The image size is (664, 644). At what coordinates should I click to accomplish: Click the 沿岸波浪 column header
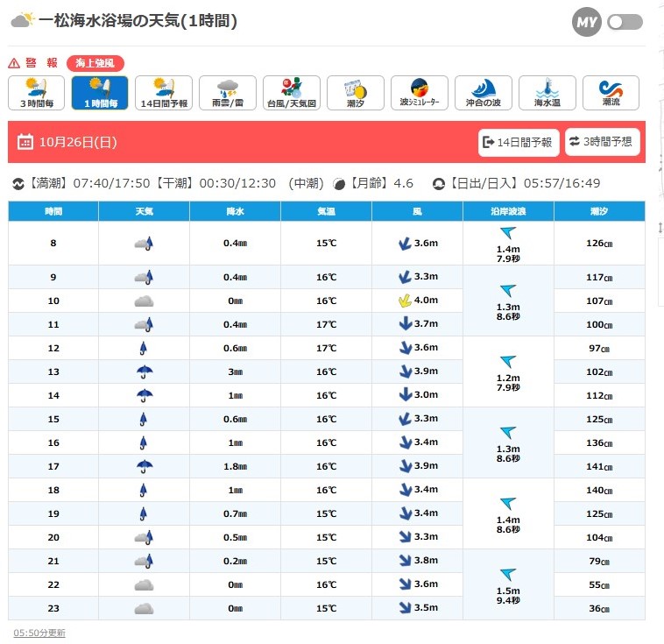(508, 211)
